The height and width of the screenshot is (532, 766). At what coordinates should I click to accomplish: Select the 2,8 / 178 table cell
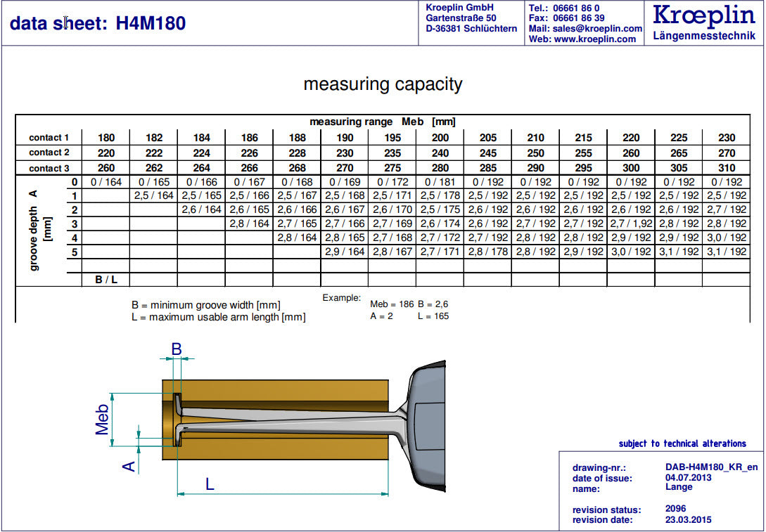(487, 252)
